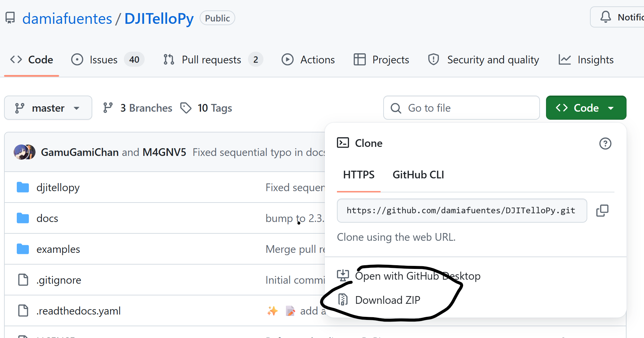Click the repository icon beside damiafuentes

[10, 18]
